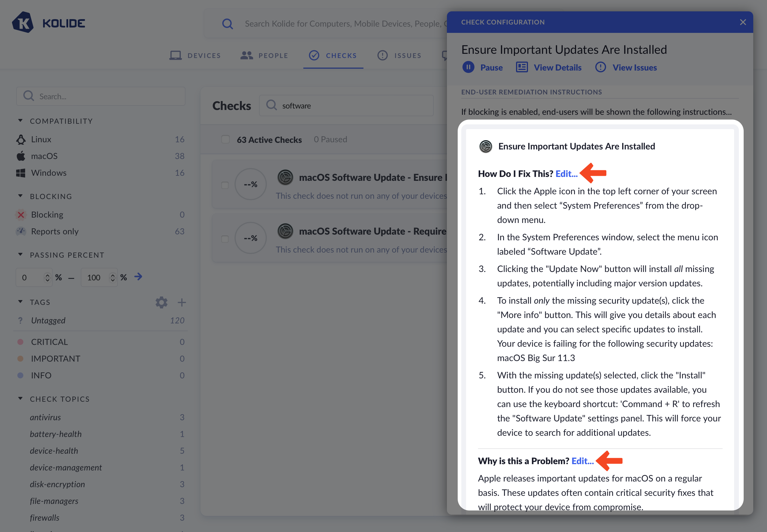Click the tags settings gear icon
Viewport: 767px width, 532px height.
click(x=162, y=302)
